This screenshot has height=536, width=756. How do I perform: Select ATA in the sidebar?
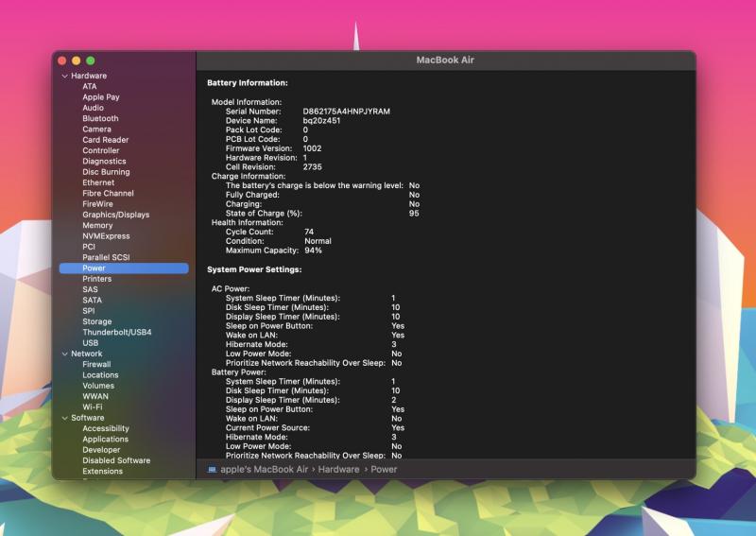[x=89, y=86]
